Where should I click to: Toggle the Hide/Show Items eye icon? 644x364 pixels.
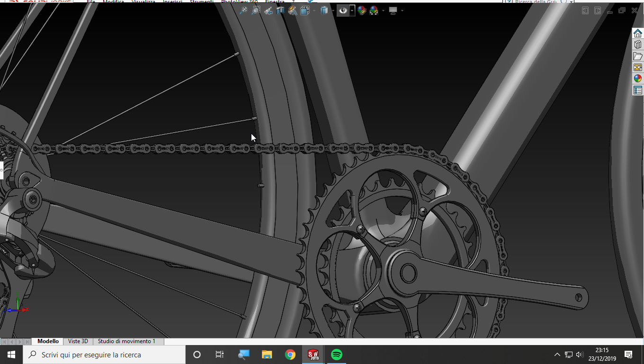click(x=343, y=10)
